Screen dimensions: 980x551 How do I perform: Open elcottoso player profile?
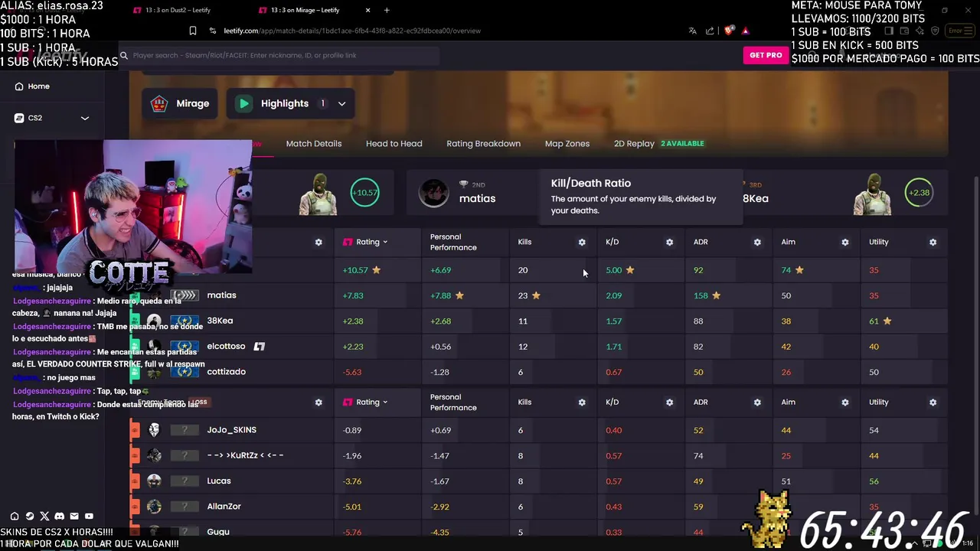(226, 347)
